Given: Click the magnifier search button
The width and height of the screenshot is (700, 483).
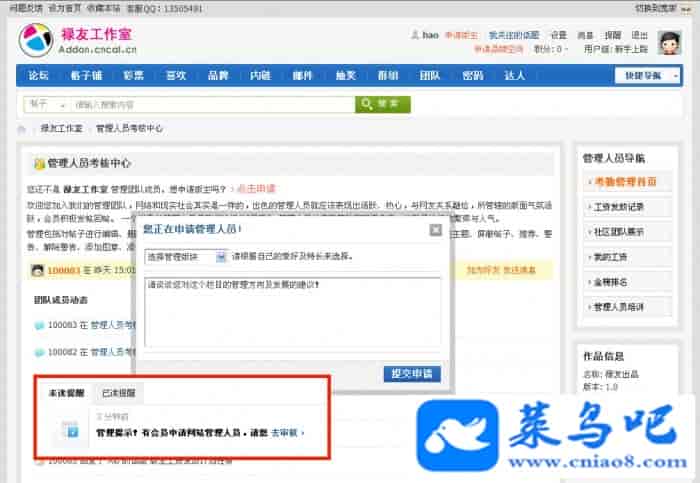Looking at the screenshot, I should pyautogui.click(x=383, y=104).
